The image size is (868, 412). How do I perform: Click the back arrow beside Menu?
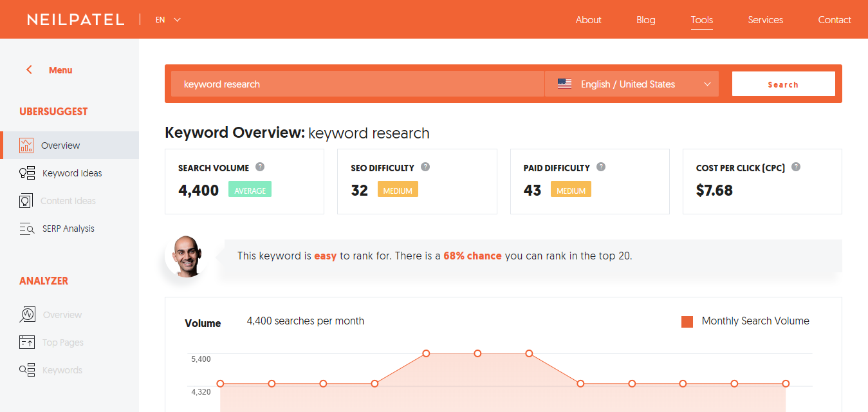(x=29, y=70)
